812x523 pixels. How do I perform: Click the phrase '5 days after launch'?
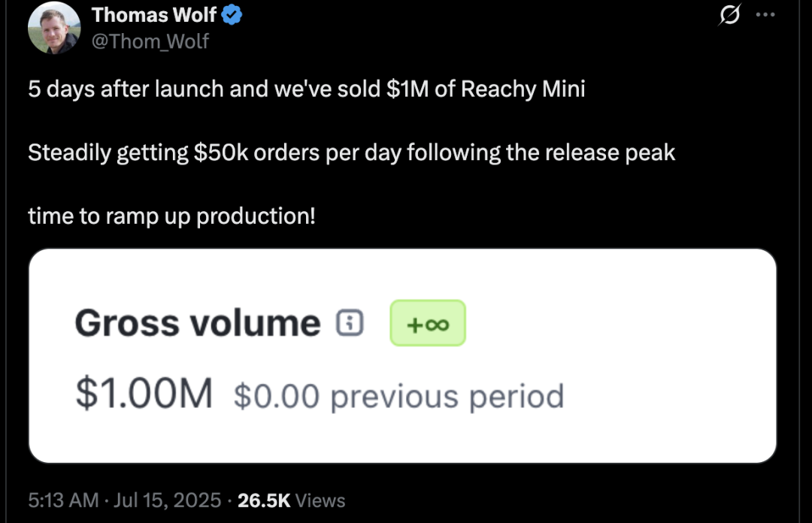[x=126, y=89]
